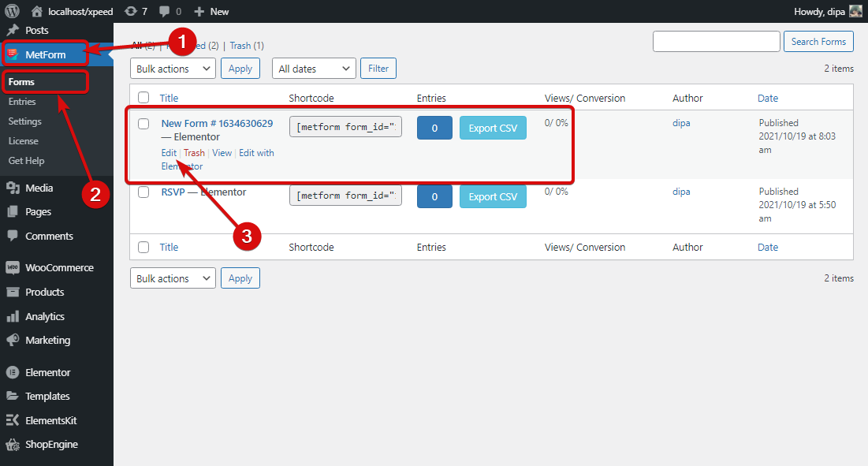
Task: Click the bottom Apply button
Action: coord(240,278)
